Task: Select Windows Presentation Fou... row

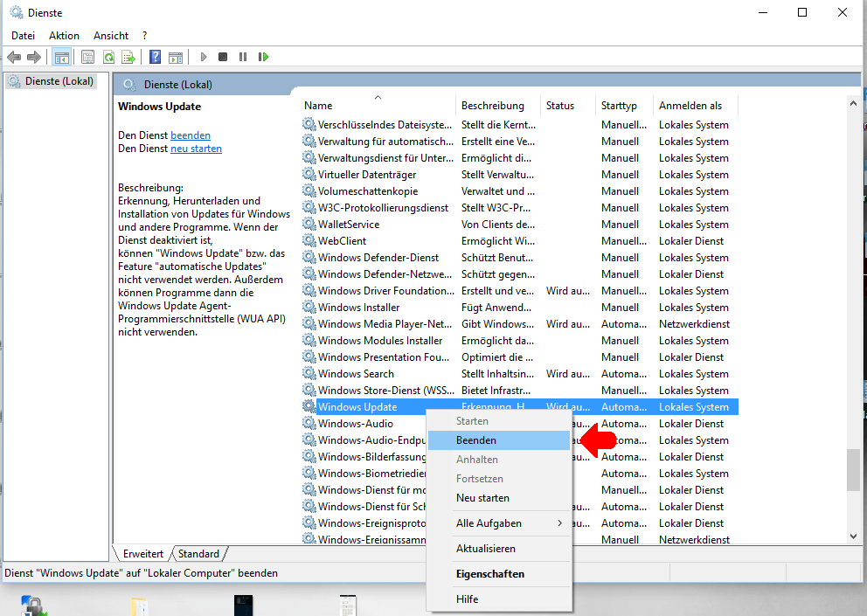Action: pos(520,357)
